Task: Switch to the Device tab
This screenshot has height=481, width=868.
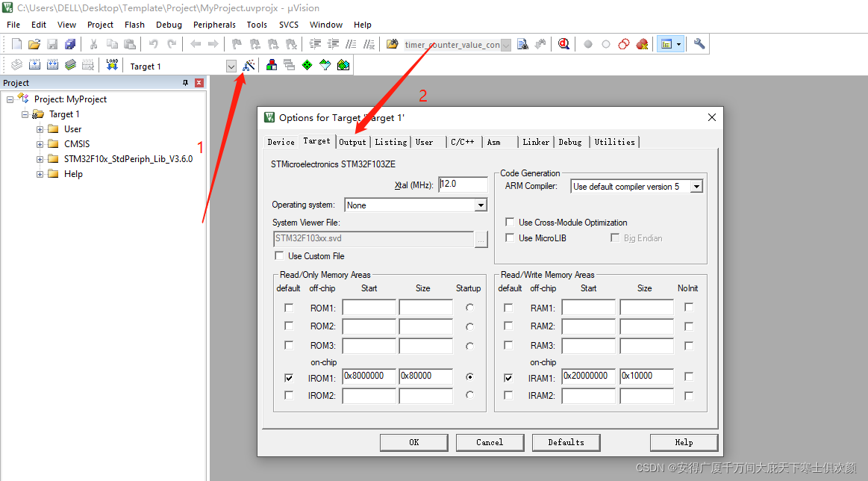Action: pos(281,142)
